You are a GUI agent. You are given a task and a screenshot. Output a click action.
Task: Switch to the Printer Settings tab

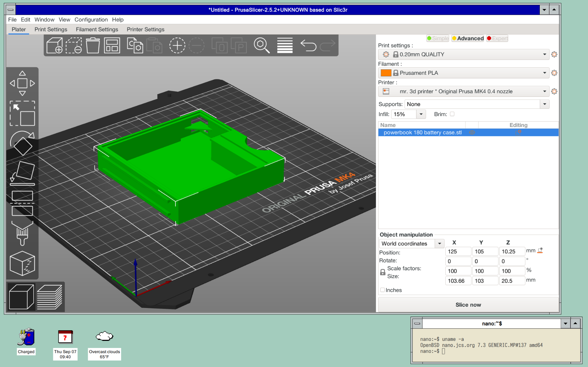pyautogui.click(x=146, y=29)
